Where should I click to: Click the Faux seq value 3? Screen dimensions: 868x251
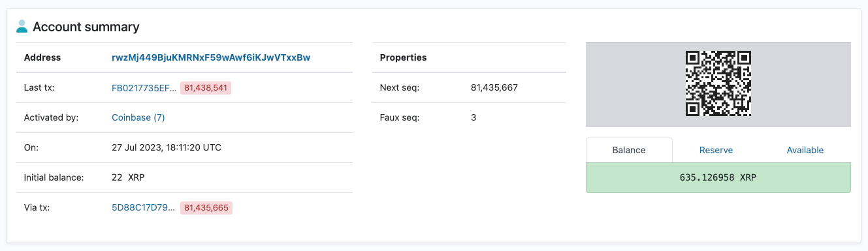474,117
